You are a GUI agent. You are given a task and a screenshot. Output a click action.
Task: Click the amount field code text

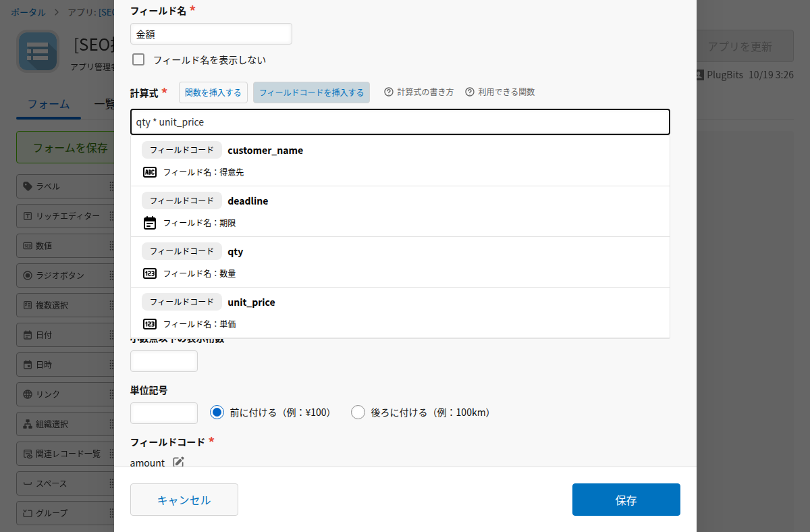click(x=147, y=462)
